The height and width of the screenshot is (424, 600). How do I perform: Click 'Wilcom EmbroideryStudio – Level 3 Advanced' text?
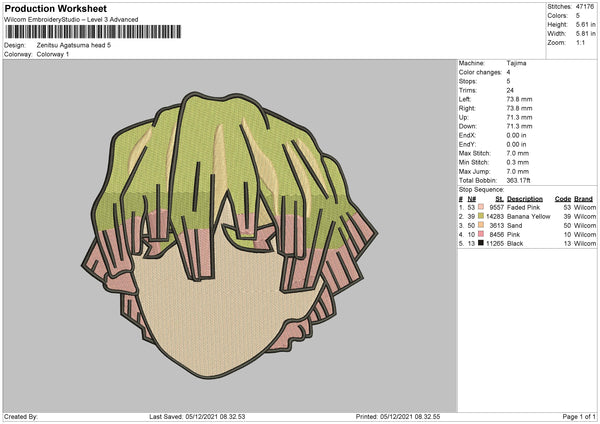pyautogui.click(x=71, y=20)
